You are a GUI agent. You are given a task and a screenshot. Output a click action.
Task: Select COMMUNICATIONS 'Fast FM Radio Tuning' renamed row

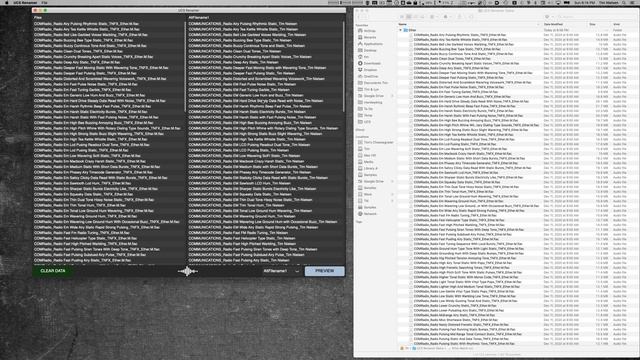pyautogui.click(x=265, y=233)
